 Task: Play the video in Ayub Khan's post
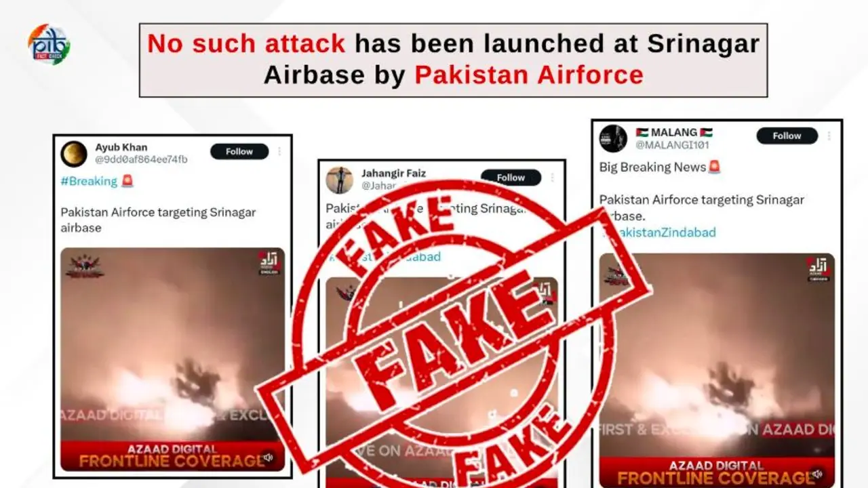(x=173, y=359)
